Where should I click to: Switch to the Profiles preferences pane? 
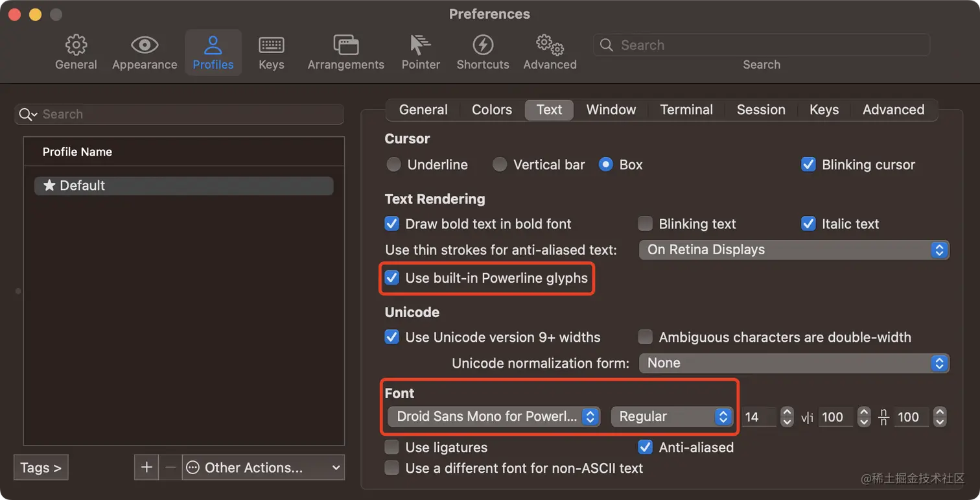[x=213, y=53]
